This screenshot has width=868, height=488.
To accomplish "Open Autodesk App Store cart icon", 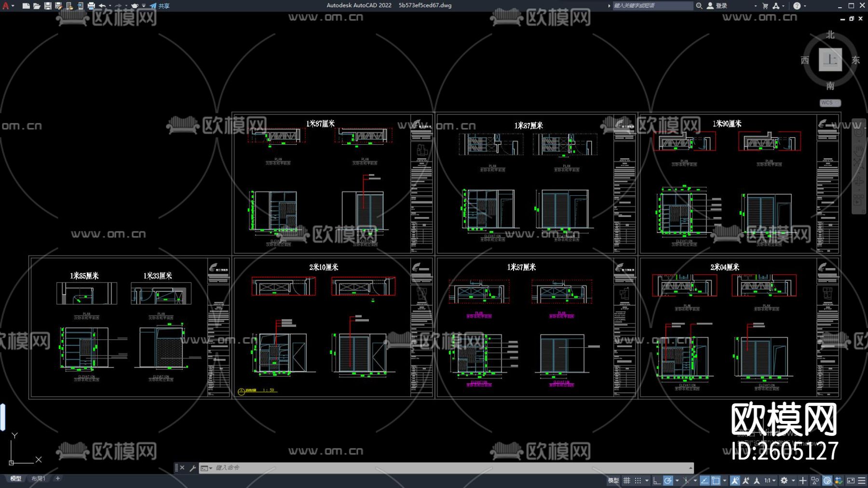I will 765,6.
